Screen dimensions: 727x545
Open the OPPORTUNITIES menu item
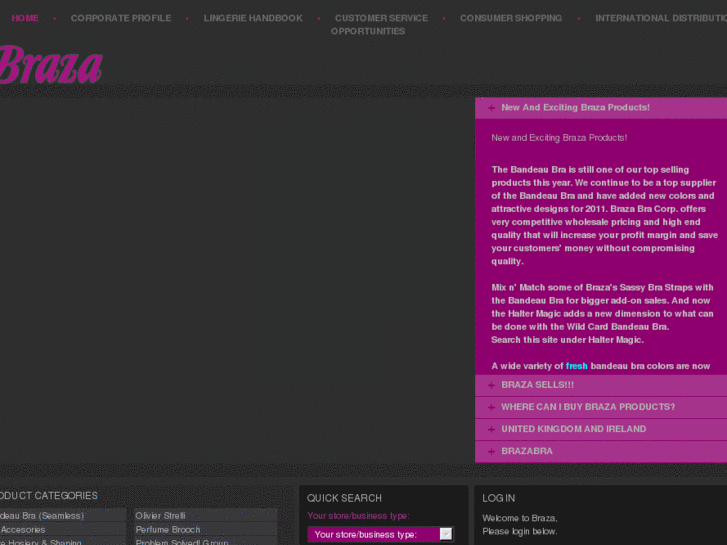368,31
